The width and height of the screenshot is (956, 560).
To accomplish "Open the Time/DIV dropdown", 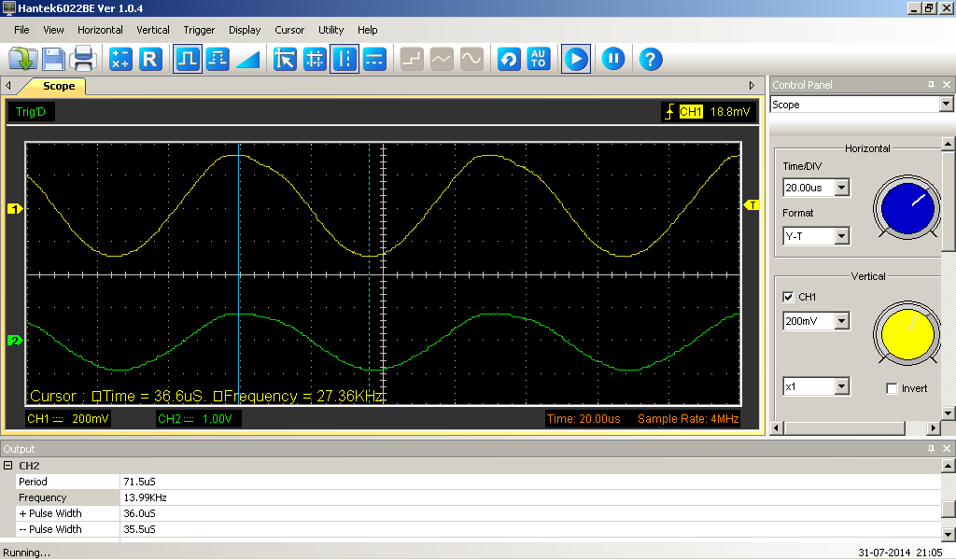I will pos(841,188).
